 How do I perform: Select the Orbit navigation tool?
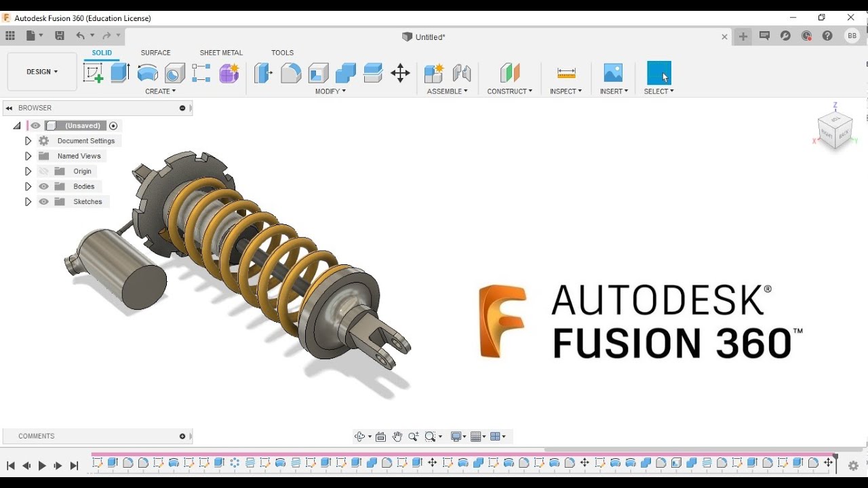tap(360, 436)
